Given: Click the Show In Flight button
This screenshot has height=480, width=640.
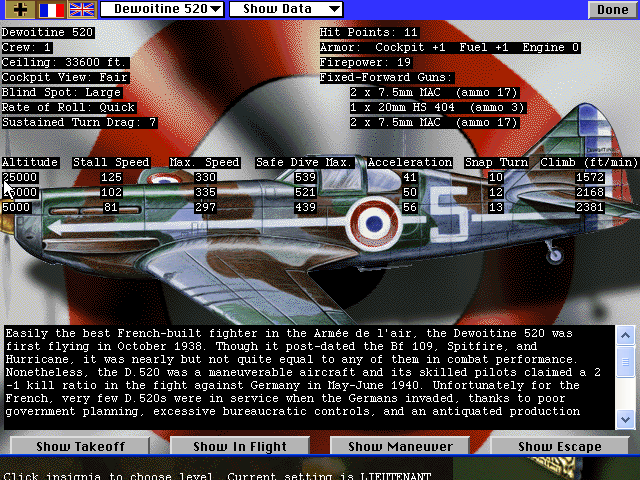Looking at the screenshot, I should (x=240, y=446).
